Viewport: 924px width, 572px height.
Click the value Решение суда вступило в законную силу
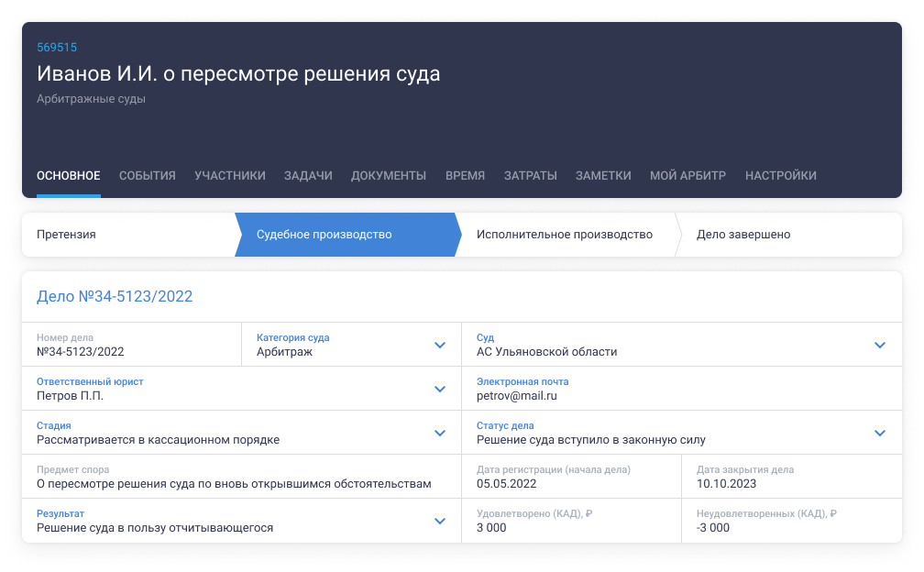(591, 440)
